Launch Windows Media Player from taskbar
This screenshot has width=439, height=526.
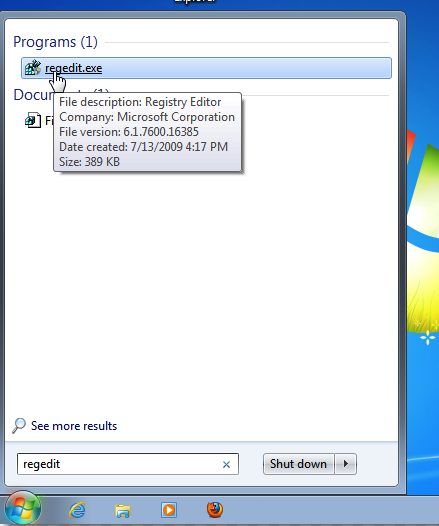(169, 510)
